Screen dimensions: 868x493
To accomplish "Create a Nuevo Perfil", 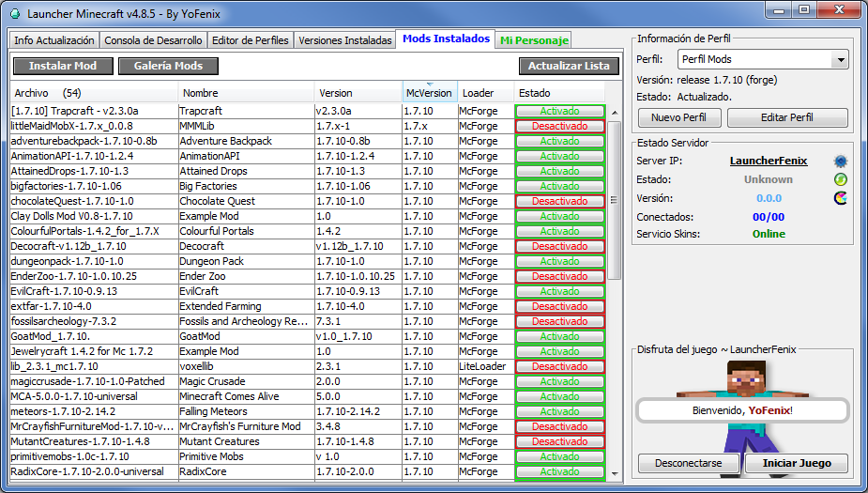I will click(x=678, y=117).
